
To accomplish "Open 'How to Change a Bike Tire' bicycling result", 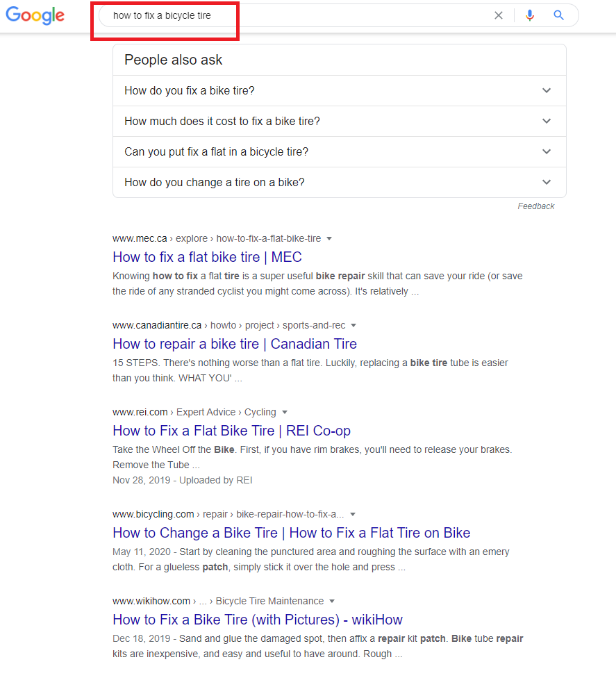I will click(x=292, y=533).
